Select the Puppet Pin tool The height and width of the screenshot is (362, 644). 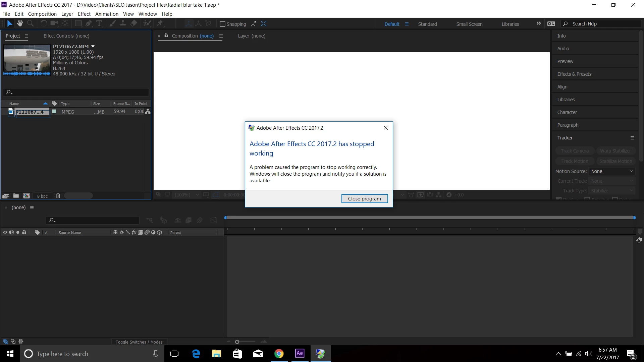160,23
